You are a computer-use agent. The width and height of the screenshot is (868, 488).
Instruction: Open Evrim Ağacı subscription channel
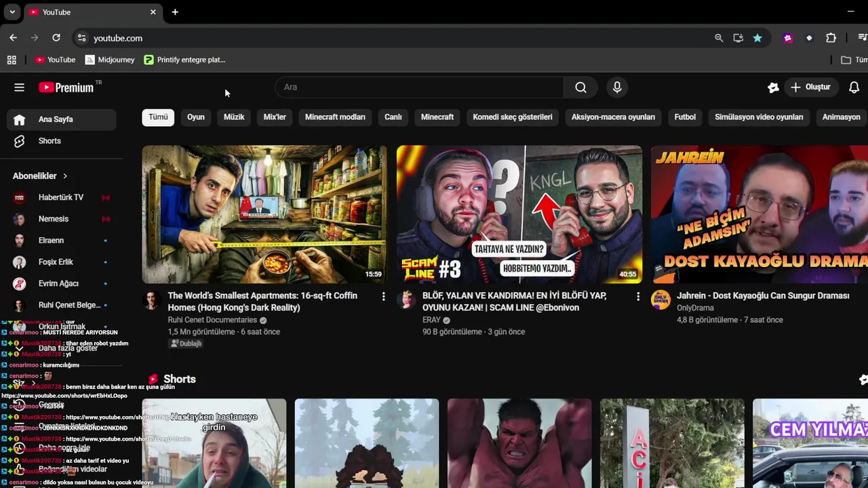(62, 283)
